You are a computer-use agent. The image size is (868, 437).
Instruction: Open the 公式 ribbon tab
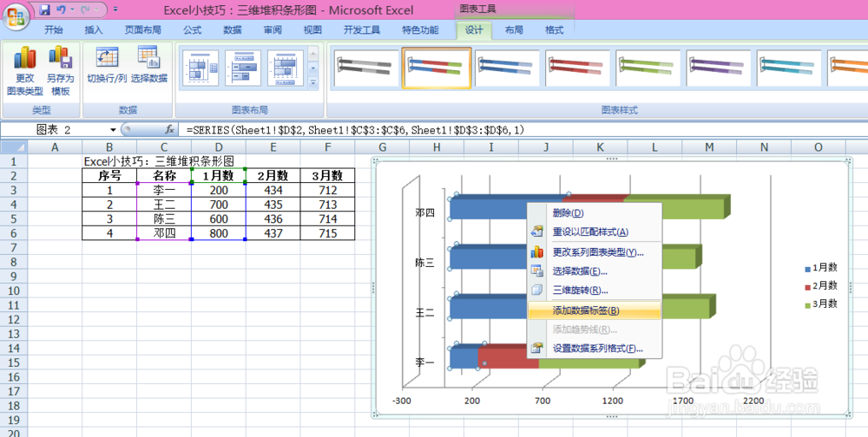[192, 29]
